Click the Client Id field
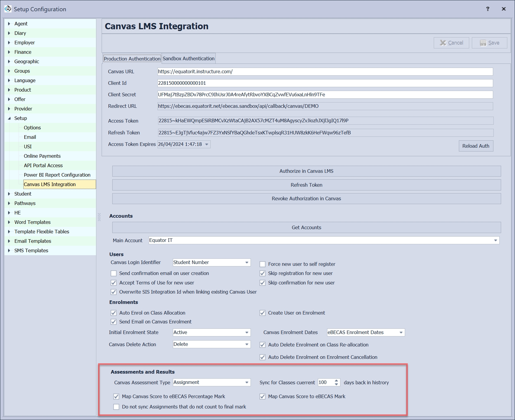Screen dimensions: 515x420 [325, 83]
